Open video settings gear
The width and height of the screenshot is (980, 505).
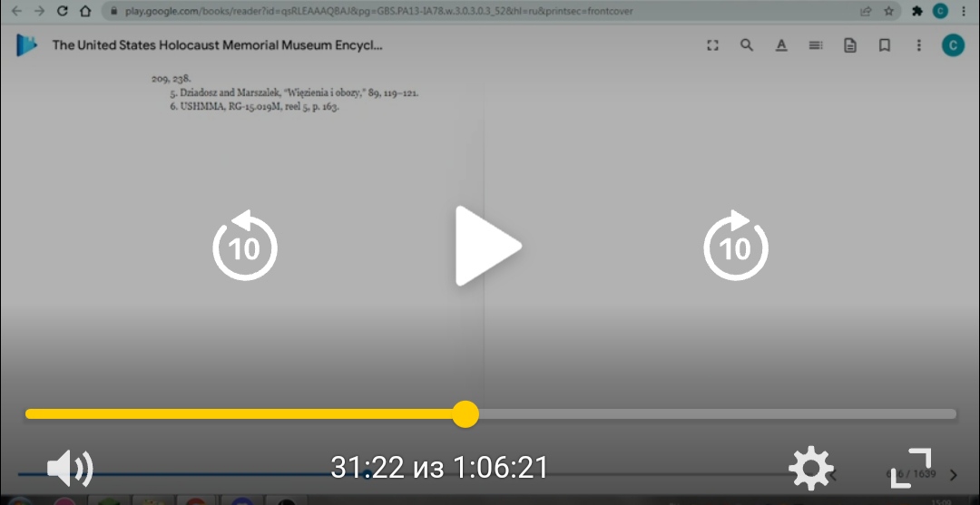click(x=810, y=468)
